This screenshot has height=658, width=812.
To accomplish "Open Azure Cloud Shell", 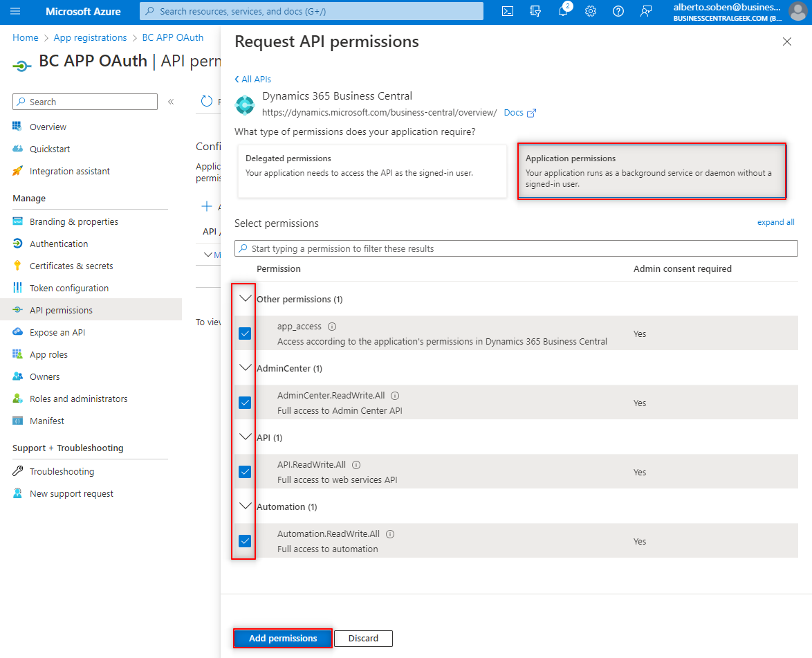I will [x=507, y=11].
